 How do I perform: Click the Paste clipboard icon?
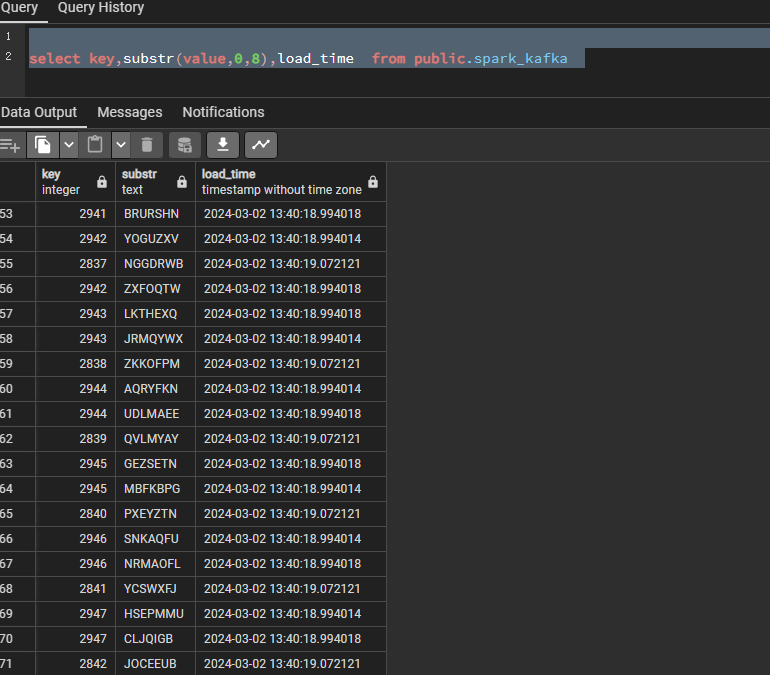(x=95, y=145)
